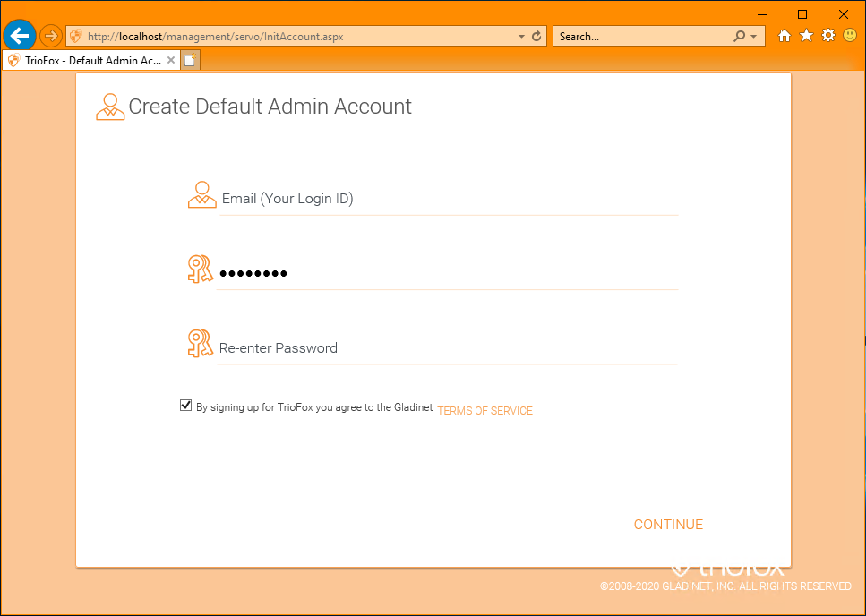Go to the browser home page icon

785,36
